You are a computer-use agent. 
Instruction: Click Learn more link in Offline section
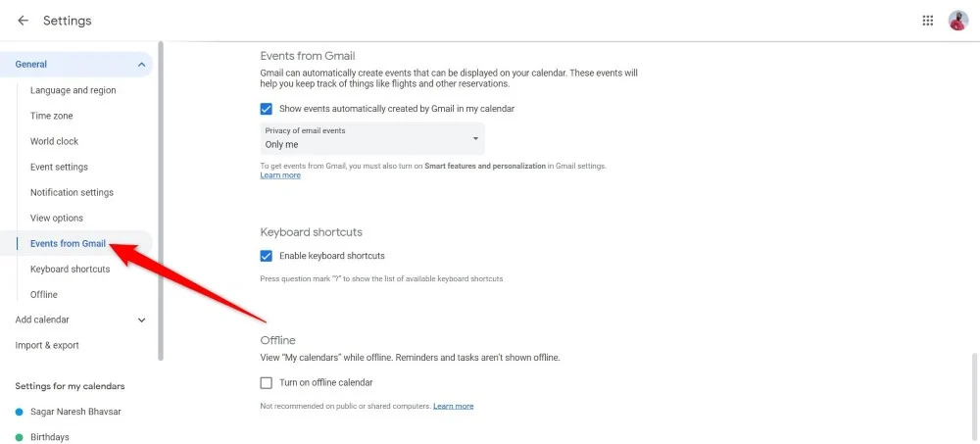click(453, 406)
